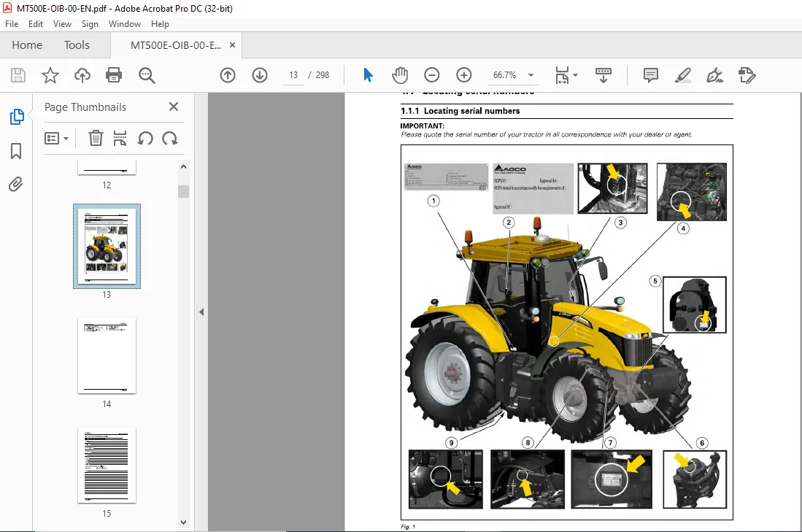Collapse the navigation pane arrow
The width and height of the screenshot is (802, 532).
tap(201, 312)
